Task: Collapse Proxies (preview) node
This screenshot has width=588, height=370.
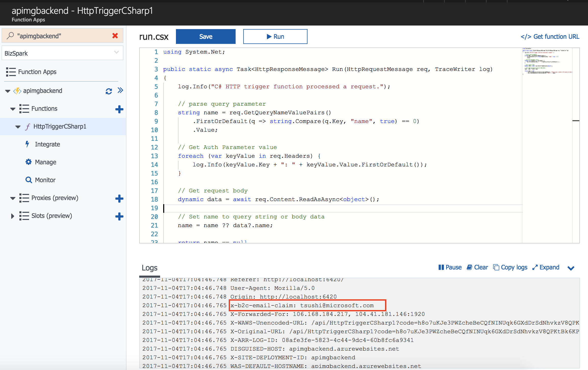Action: click(13, 198)
